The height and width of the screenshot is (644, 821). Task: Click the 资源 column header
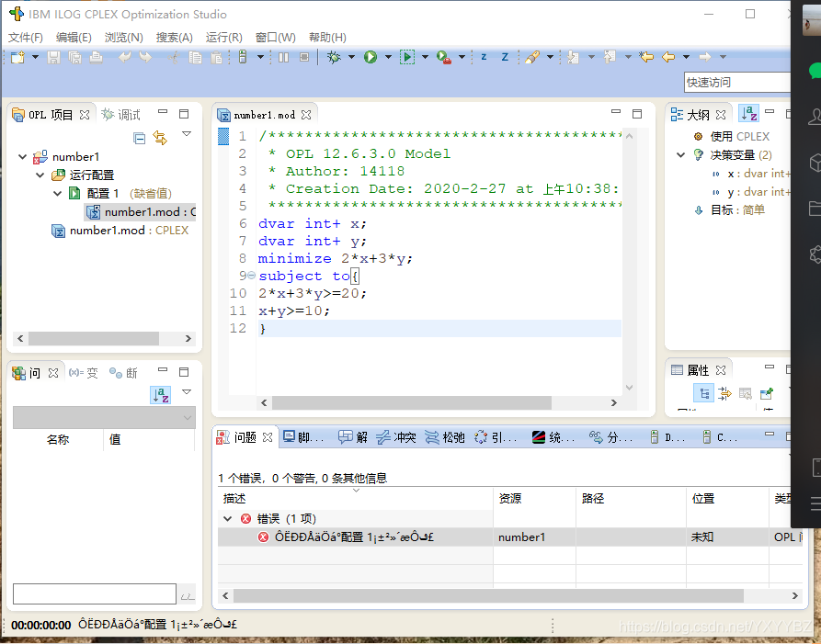534,499
